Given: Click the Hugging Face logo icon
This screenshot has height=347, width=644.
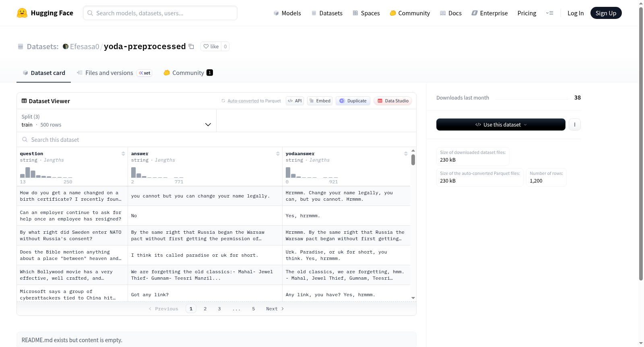Looking at the screenshot, I should [22, 13].
